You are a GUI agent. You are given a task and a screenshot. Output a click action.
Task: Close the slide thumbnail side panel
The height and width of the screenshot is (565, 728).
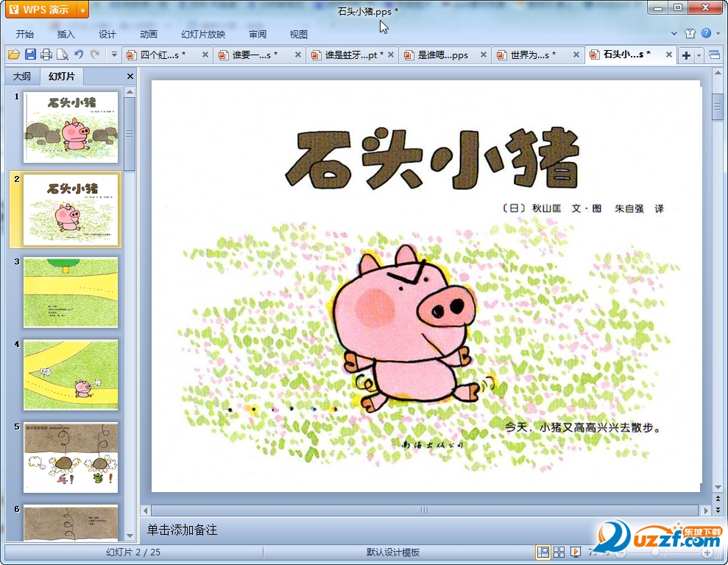point(130,76)
